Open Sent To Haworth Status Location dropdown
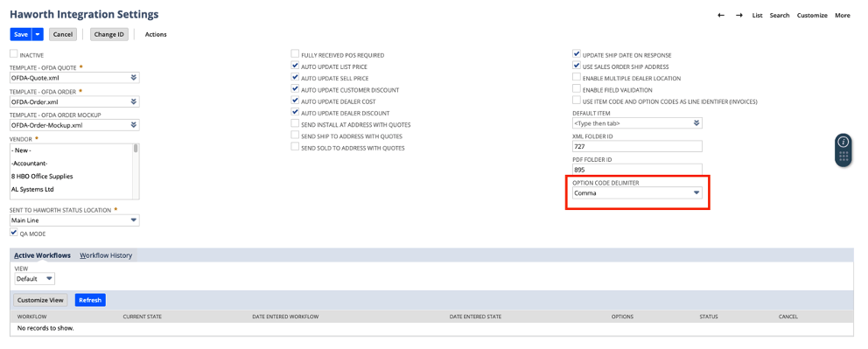Viewport: 868px width, 349px height. tap(74, 220)
